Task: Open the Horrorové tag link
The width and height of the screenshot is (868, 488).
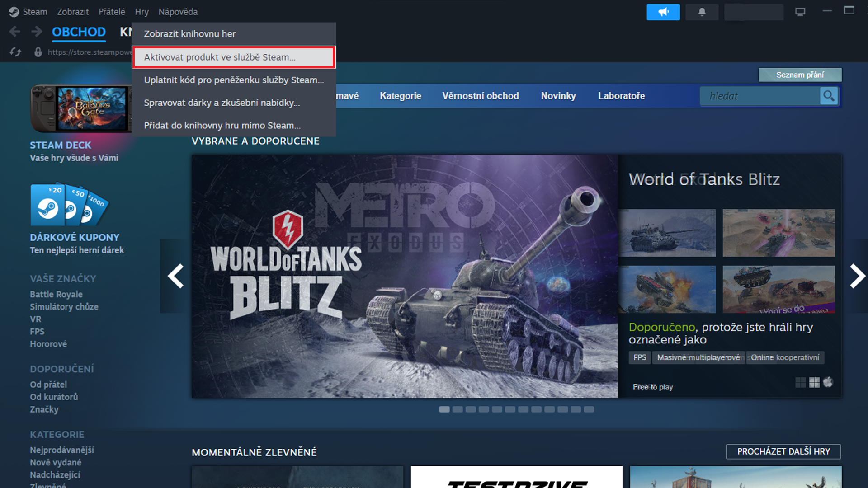Action: pos(48,344)
